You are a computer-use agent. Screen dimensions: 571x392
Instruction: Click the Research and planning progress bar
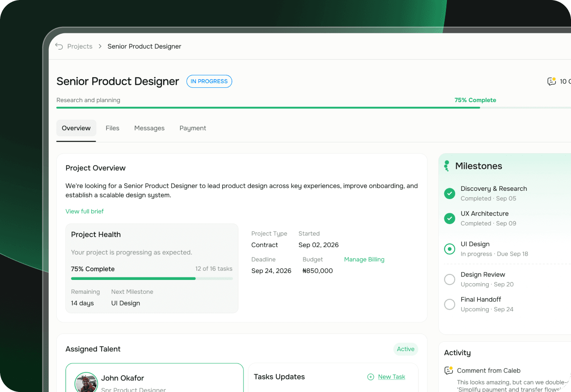[x=314, y=108]
